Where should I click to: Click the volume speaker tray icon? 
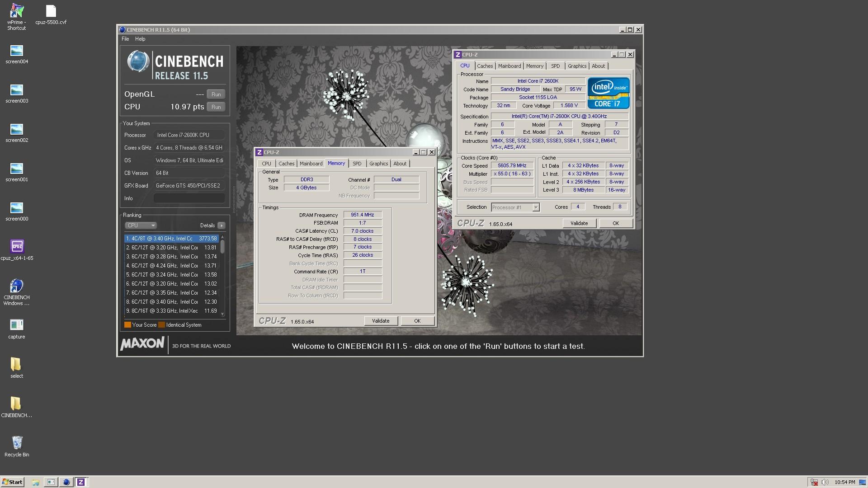coord(825,482)
